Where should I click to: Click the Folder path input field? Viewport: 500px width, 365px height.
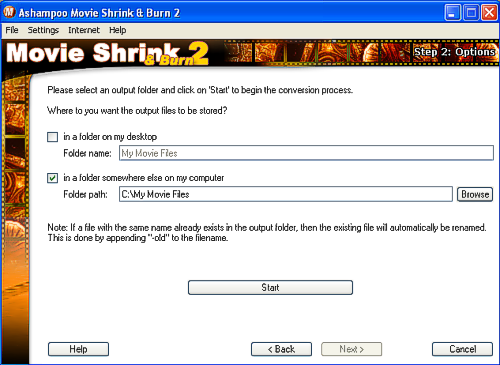click(286, 194)
